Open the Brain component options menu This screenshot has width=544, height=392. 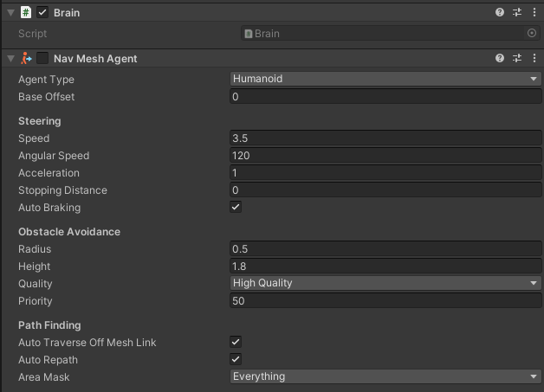tap(534, 12)
